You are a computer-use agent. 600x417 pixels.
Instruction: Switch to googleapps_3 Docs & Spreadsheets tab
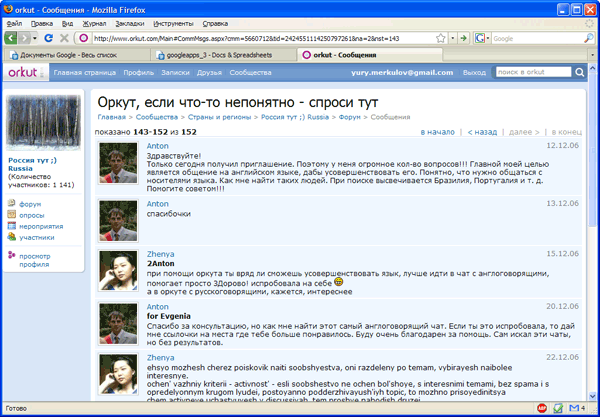click(223, 55)
